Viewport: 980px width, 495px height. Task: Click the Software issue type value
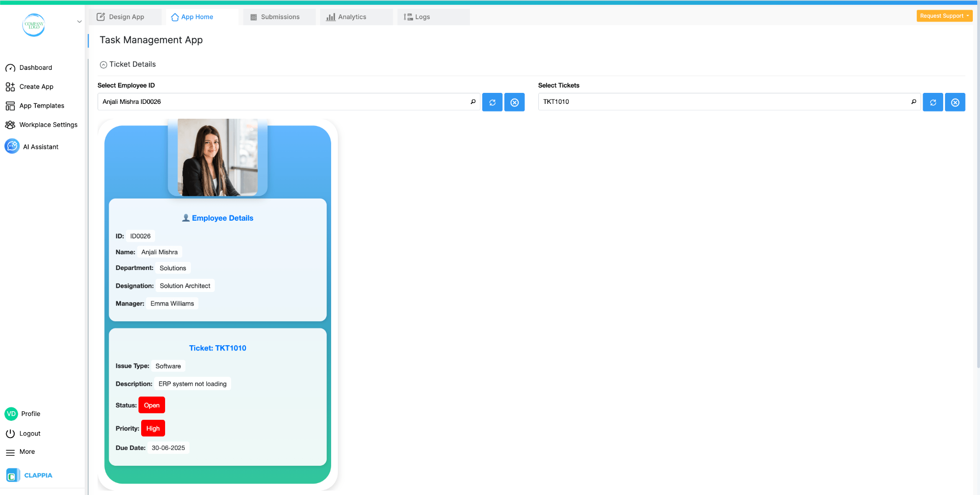168,366
